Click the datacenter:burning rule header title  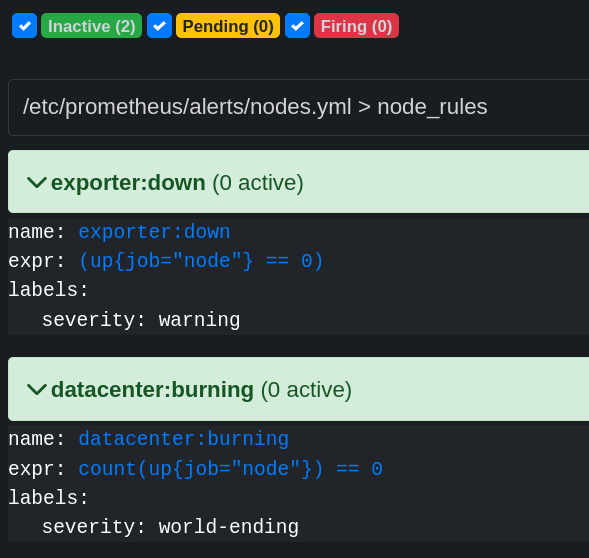(x=152, y=390)
